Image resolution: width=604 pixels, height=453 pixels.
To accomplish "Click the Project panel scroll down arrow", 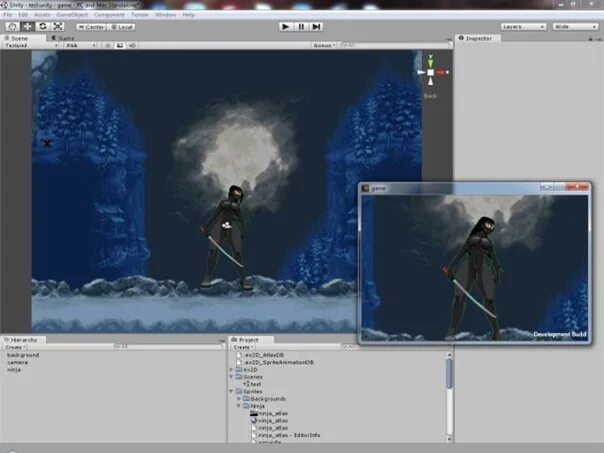I will click(449, 439).
